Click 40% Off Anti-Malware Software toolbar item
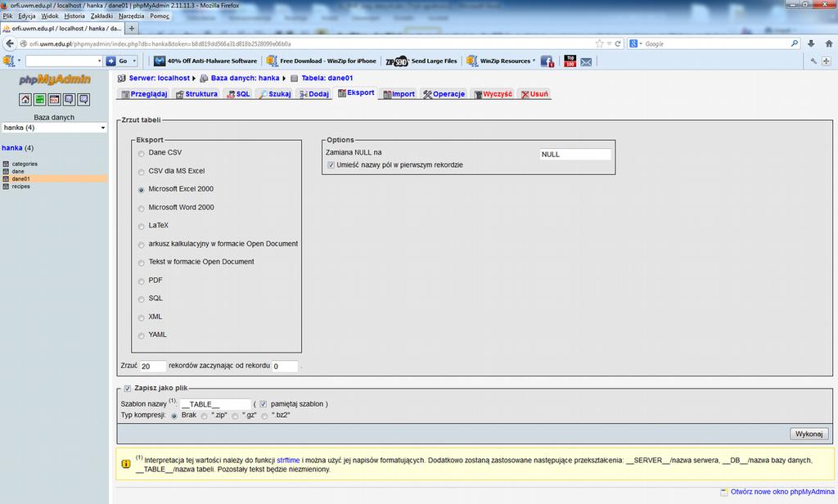 pyautogui.click(x=205, y=61)
